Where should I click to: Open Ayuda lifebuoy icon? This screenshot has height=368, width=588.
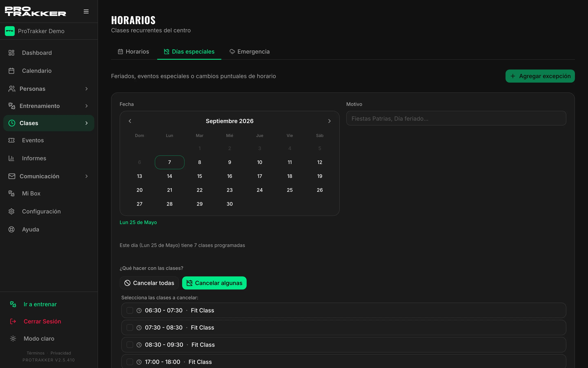tap(11, 230)
